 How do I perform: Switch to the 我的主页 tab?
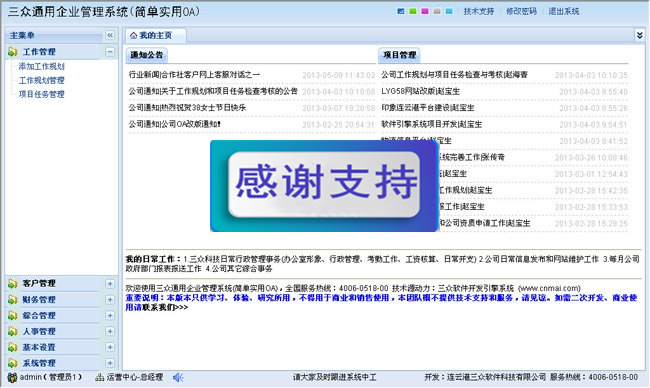(156, 36)
